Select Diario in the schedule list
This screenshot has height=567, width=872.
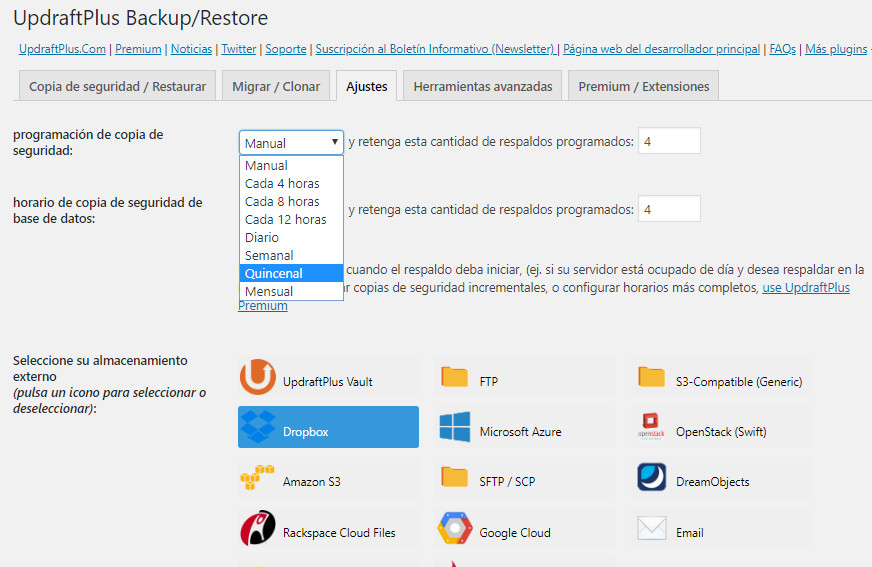click(x=291, y=237)
